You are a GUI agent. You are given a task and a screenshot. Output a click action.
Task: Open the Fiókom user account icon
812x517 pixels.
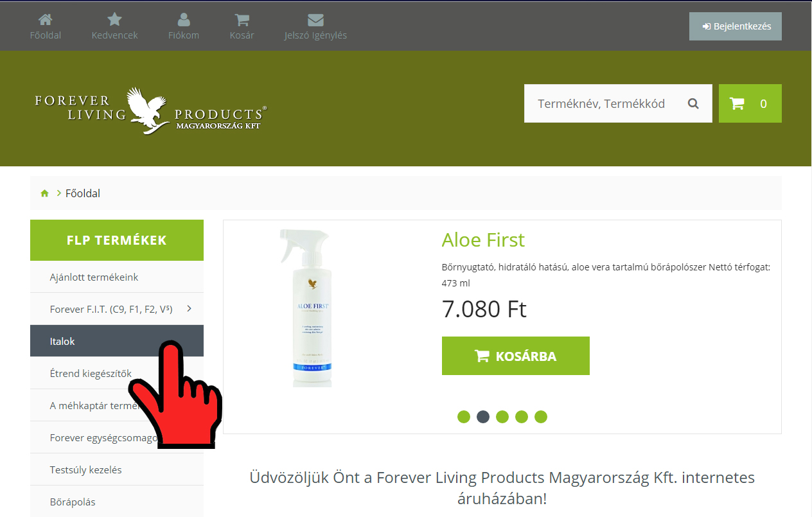(184, 19)
